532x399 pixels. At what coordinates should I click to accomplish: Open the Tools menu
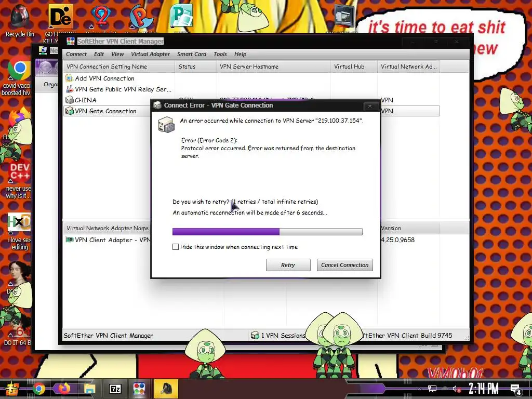point(220,54)
